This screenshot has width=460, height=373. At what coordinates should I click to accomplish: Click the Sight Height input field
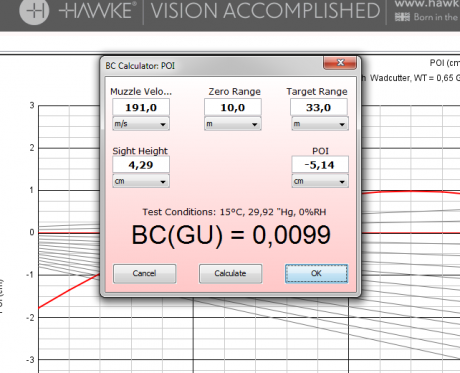coord(141,165)
